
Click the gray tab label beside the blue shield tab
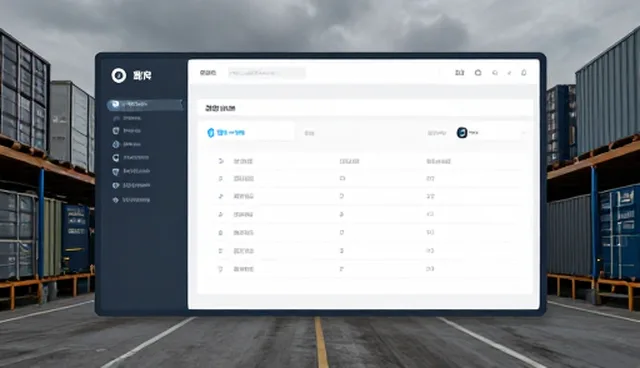[x=309, y=133]
